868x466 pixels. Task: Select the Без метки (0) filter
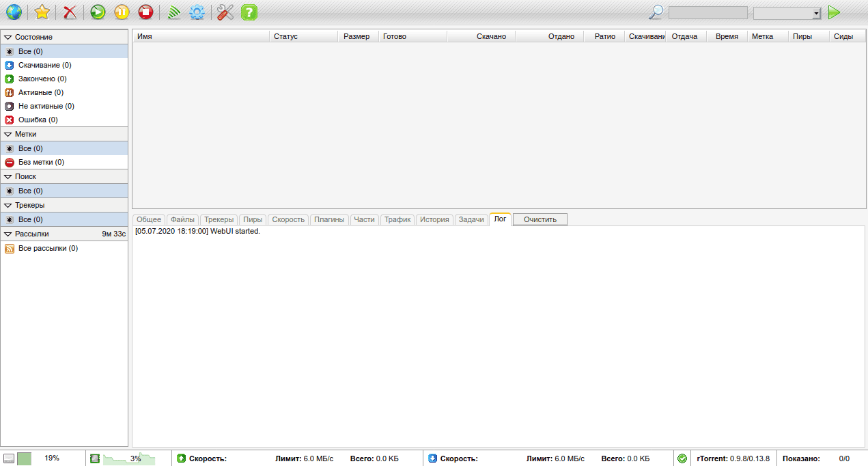(x=64, y=162)
